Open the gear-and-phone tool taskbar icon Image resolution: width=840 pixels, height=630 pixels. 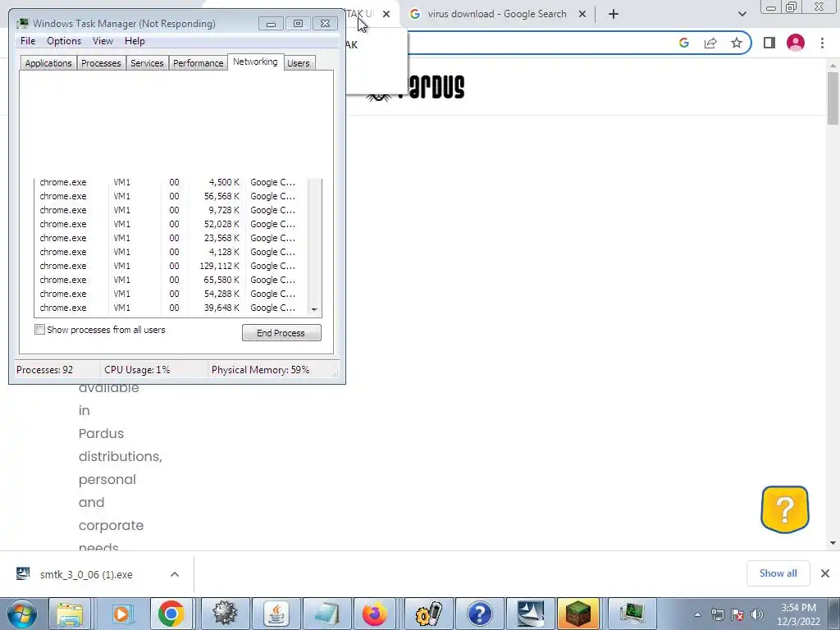coord(428,614)
